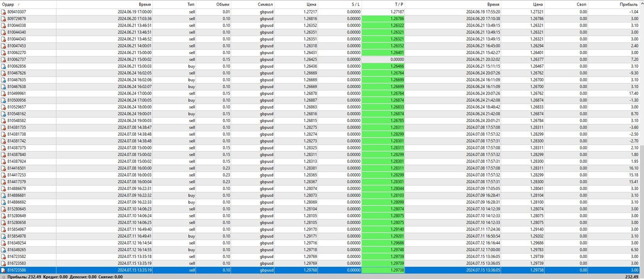644x279 pixels.
Task: Click the order icon beside 810044340
Action: (3, 32)
